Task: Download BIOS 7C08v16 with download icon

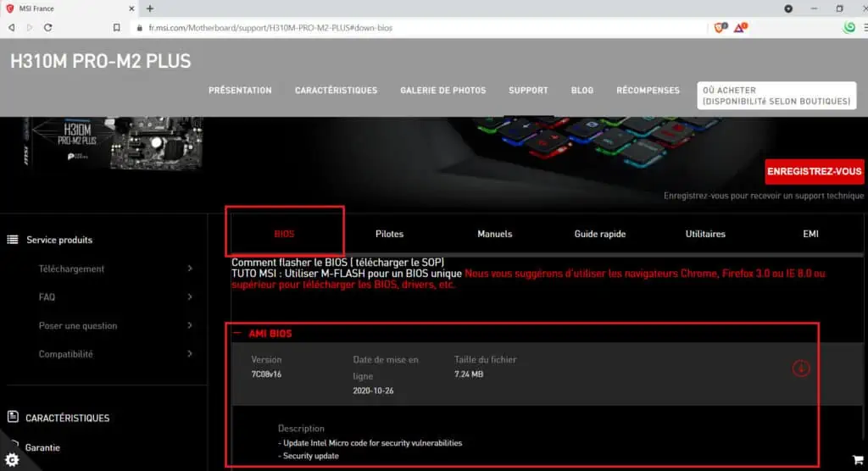Action: (801, 368)
